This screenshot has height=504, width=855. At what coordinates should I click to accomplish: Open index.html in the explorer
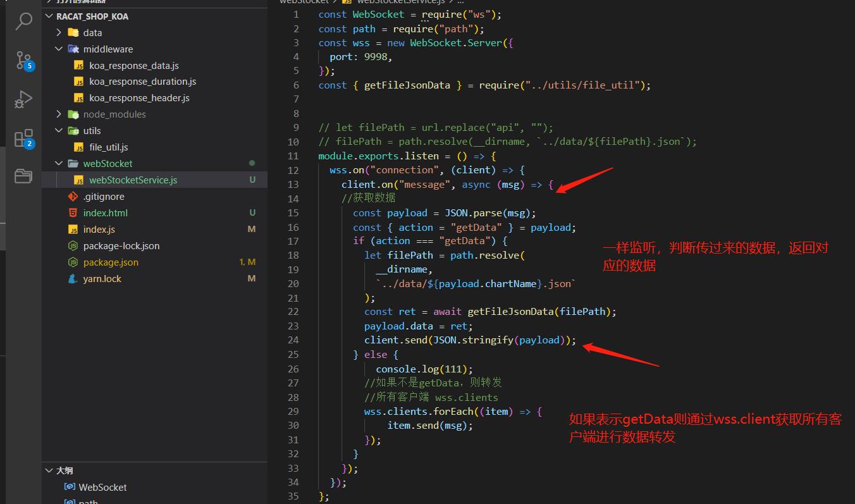coord(154,213)
